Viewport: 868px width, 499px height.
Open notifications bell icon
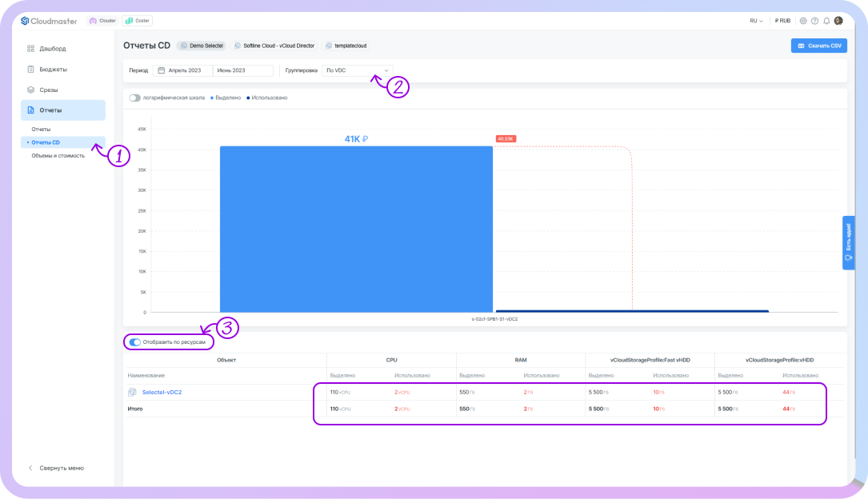click(826, 21)
